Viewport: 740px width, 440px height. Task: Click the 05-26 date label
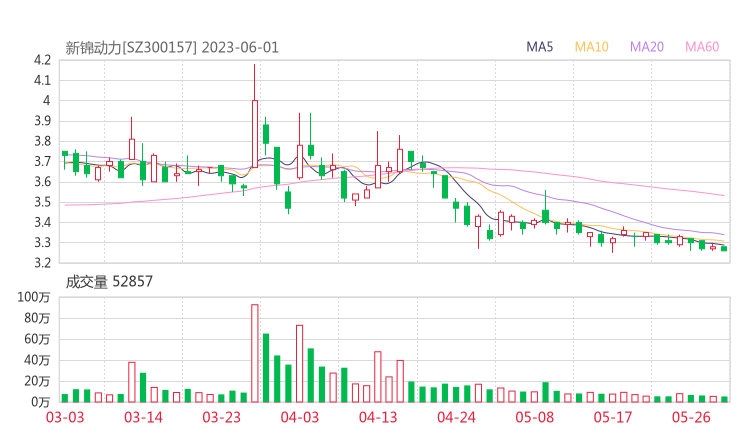(691, 417)
